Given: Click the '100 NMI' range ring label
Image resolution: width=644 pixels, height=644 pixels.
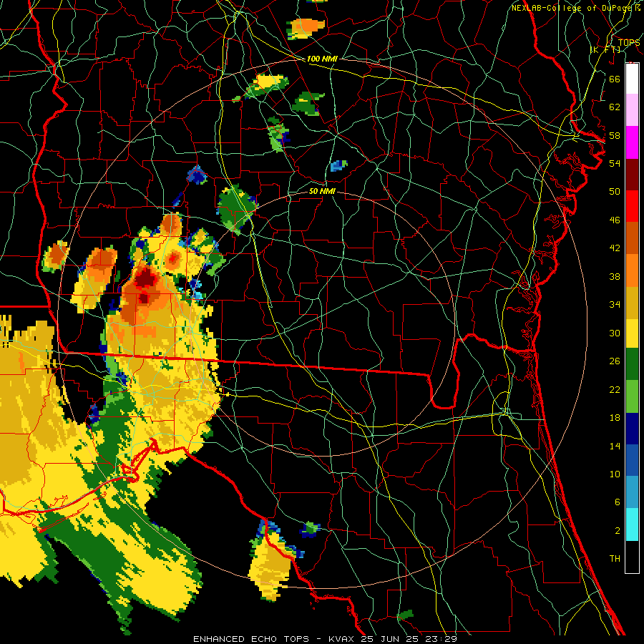Looking at the screenshot, I should 322,59.
